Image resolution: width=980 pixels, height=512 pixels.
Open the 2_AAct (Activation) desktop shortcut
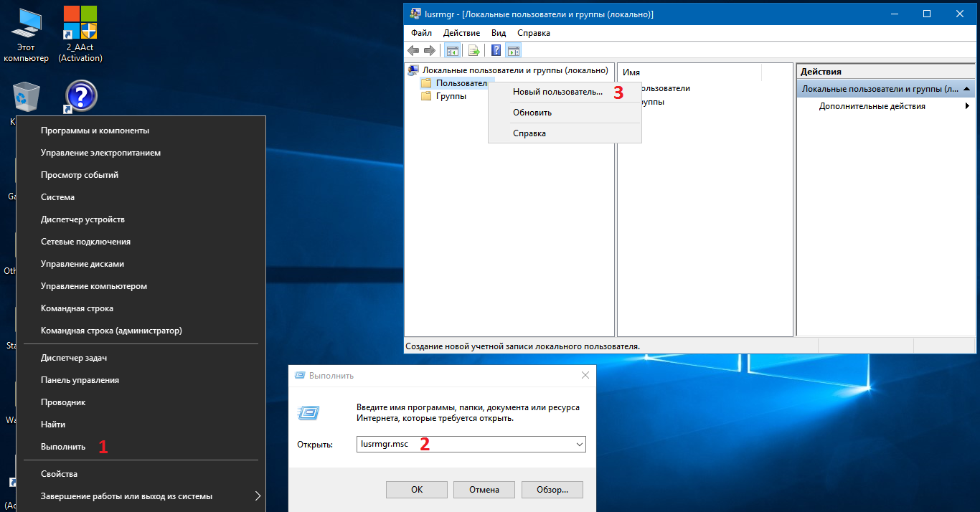point(80,32)
